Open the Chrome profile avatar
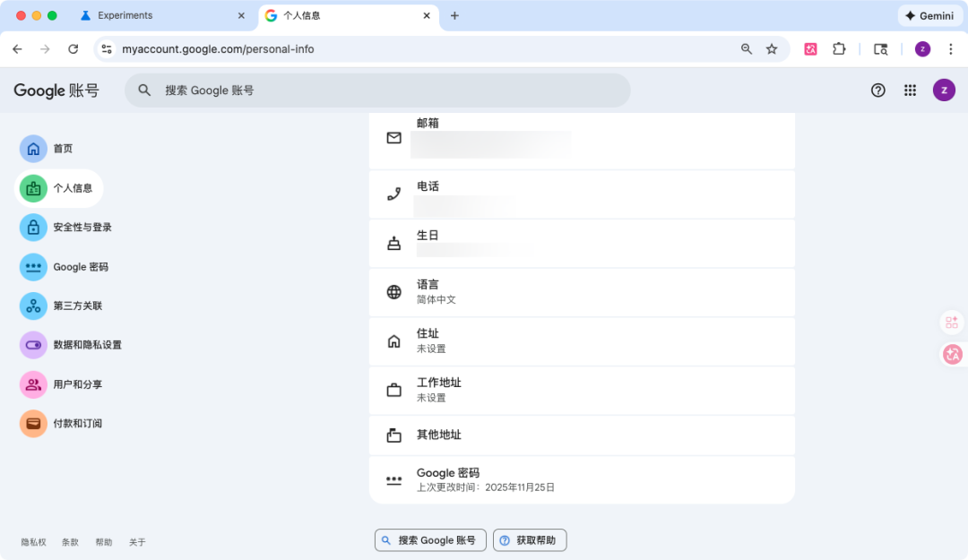 click(922, 48)
